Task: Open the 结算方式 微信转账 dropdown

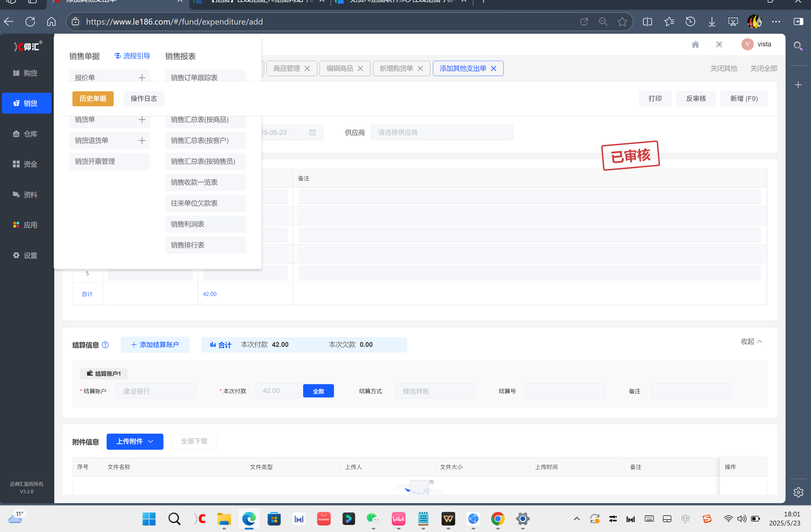Action: tap(435, 391)
